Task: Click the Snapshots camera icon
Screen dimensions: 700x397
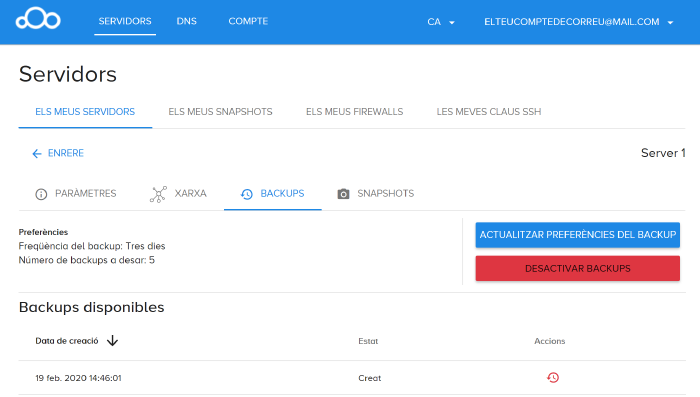Action: 343,194
